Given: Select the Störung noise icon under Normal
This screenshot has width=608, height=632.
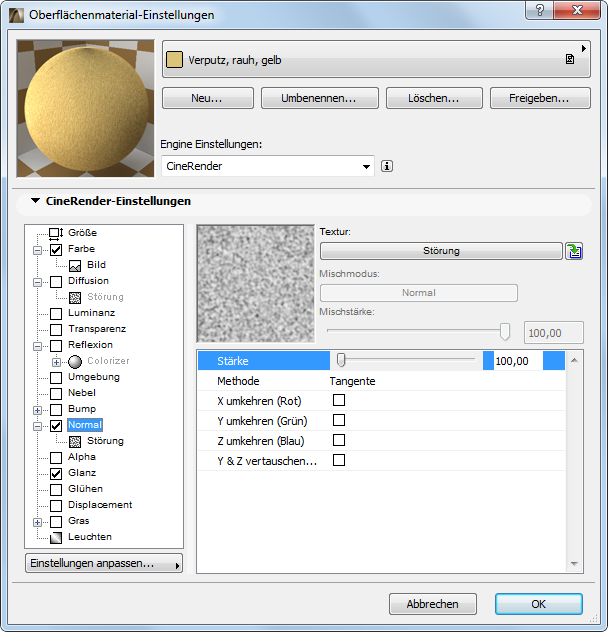Looking at the screenshot, I should [x=75, y=442].
